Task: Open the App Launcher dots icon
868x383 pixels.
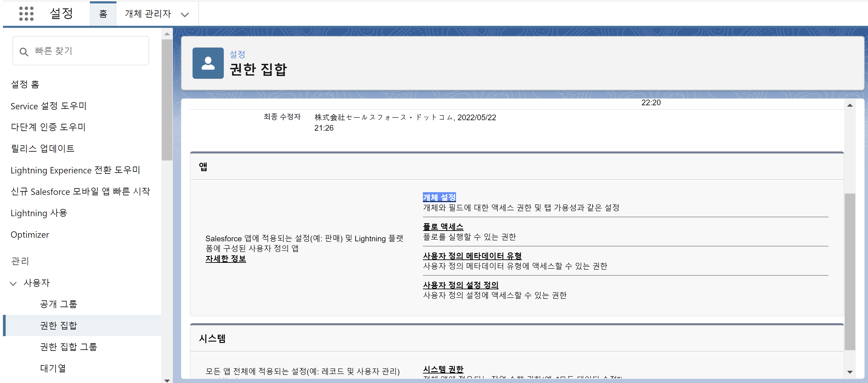Action: click(x=26, y=14)
